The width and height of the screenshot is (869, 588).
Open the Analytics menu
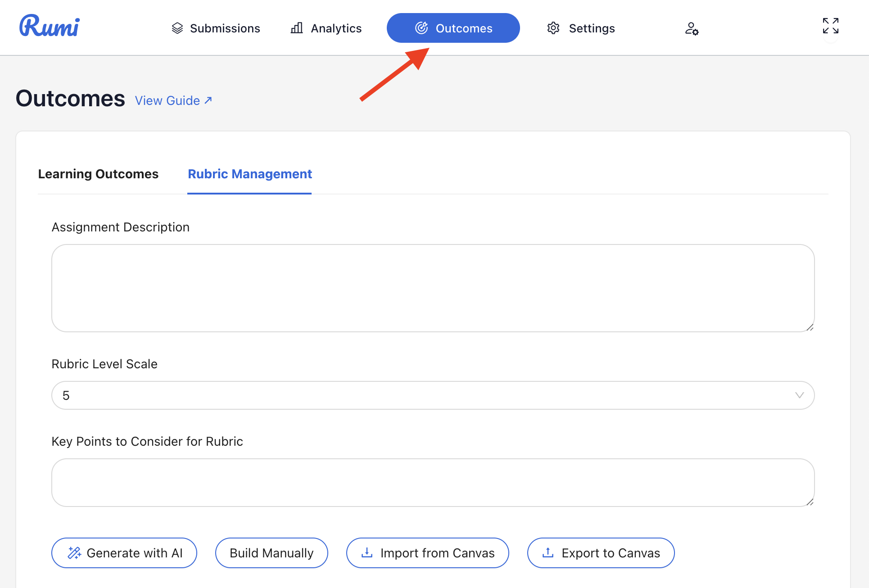point(336,28)
